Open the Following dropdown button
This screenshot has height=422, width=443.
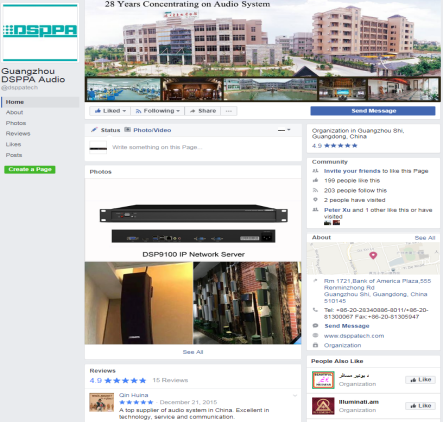(158, 111)
